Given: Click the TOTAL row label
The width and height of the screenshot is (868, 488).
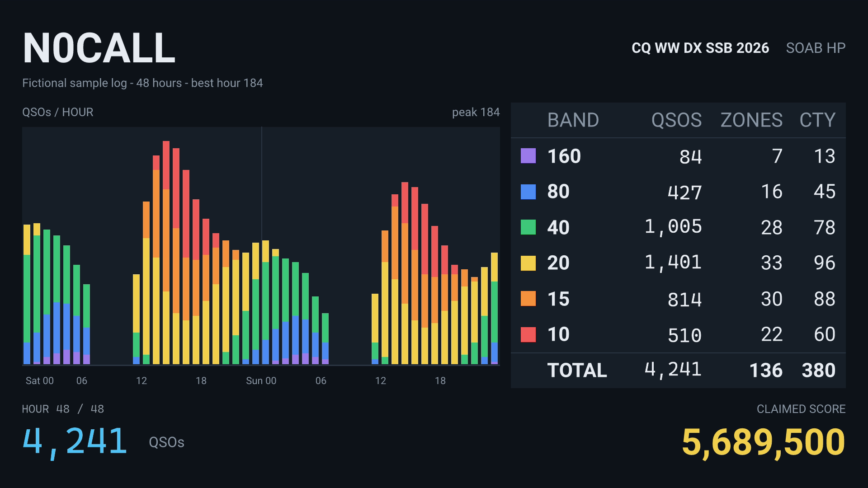Looking at the screenshot, I should pos(577,371).
